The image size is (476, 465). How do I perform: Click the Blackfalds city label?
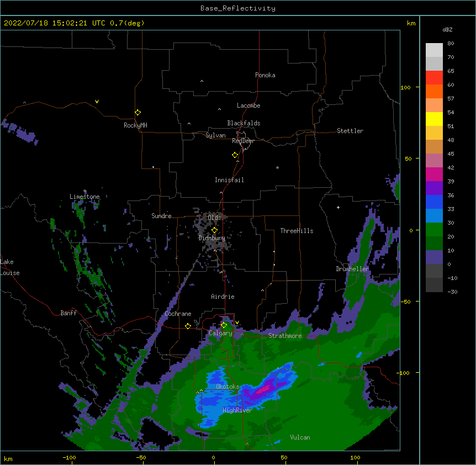[x=244, y=123]
